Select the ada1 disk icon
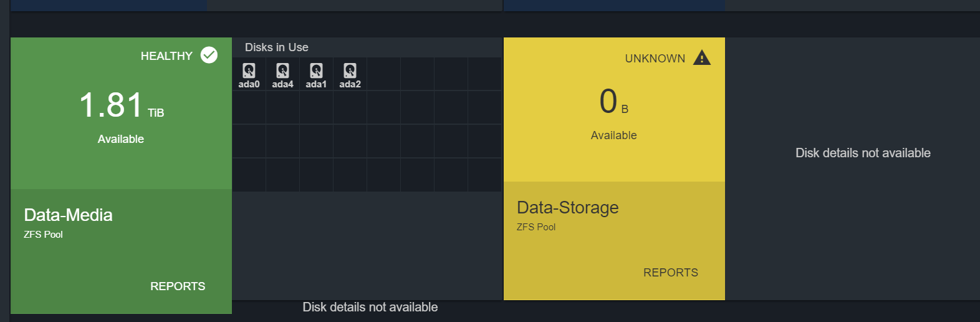Viewport: 980px width, 322px height. coord(316,71)
